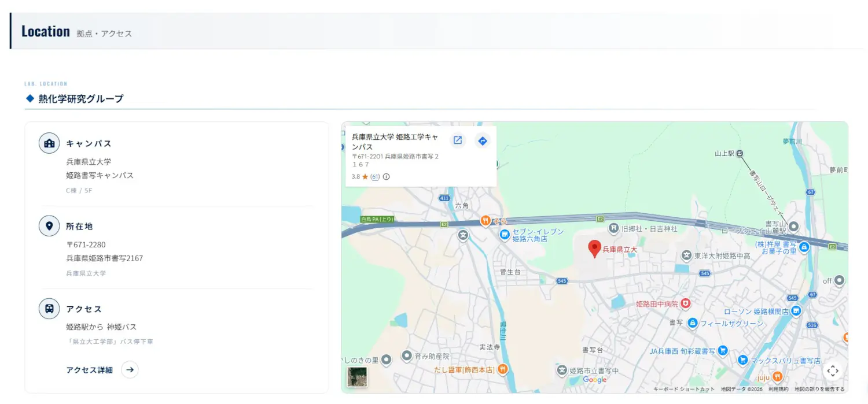Click the location pin icon beside 所在地
Viewport: 868px width, 404px height.
point(49,225)
